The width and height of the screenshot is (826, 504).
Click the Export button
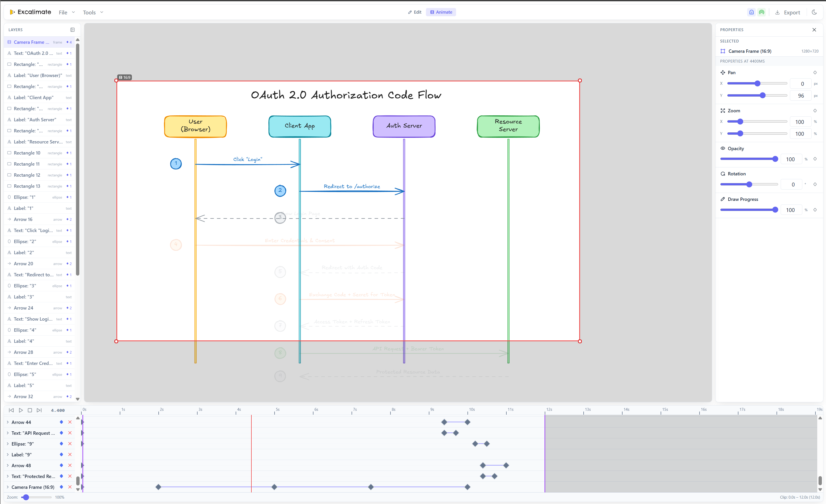tap(787, 12)
